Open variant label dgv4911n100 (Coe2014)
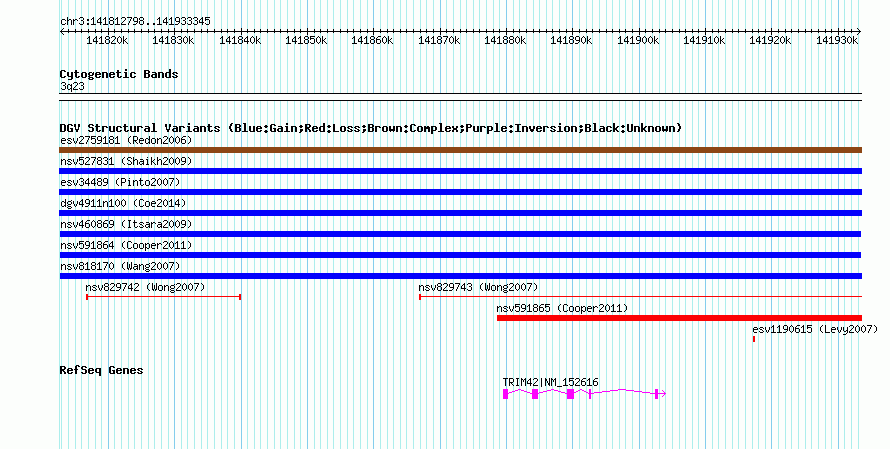 coord(123,203)
